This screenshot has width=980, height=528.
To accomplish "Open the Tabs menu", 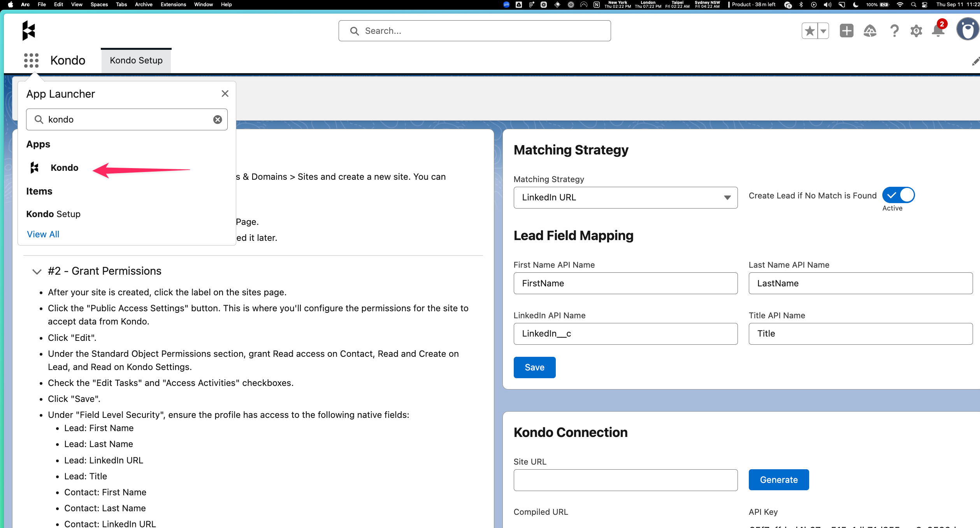I will point(121,5).
